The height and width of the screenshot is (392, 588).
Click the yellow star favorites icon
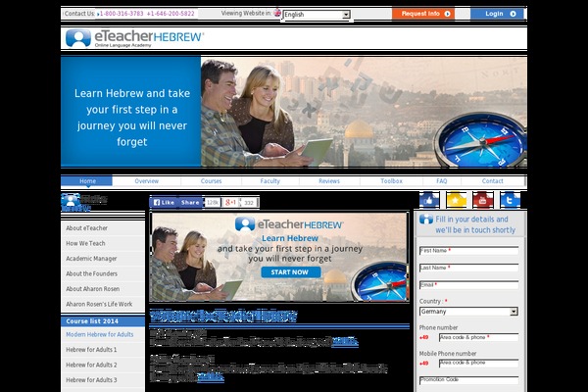coord(456,200)
